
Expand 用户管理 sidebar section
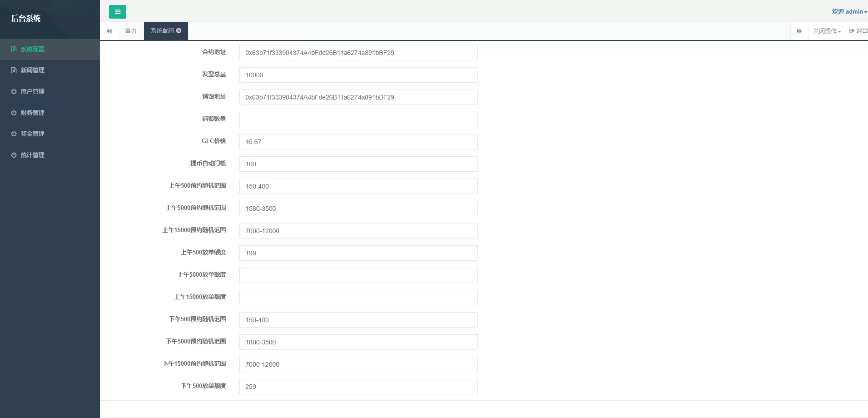pyautogui.click(x=32, y=91)
